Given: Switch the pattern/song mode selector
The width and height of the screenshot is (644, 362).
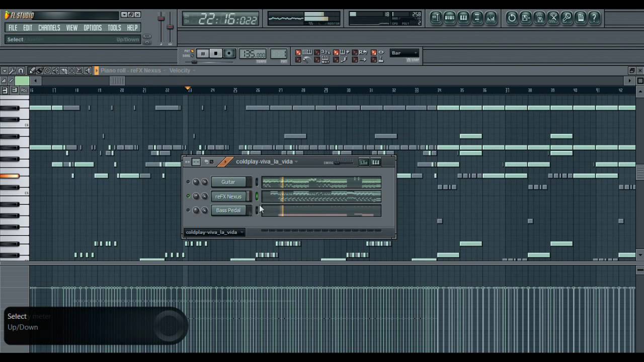Looking at the screenshot, I should point(188,53).
